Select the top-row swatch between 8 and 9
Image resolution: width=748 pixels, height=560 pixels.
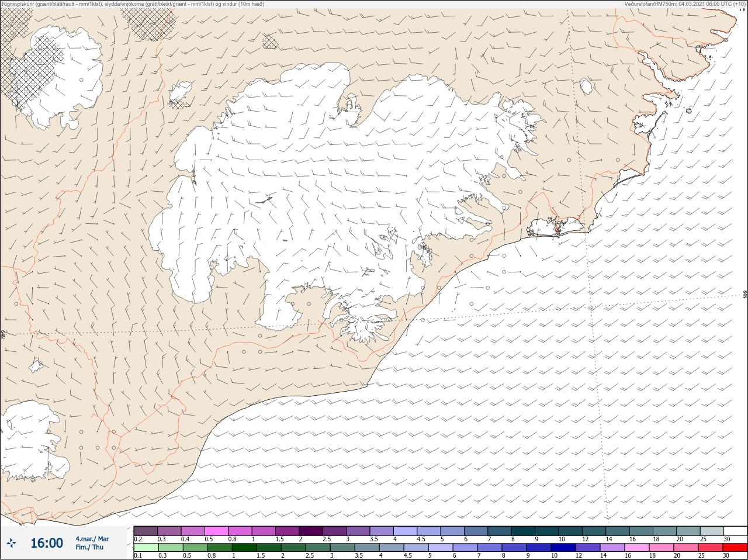pos(523,531)
